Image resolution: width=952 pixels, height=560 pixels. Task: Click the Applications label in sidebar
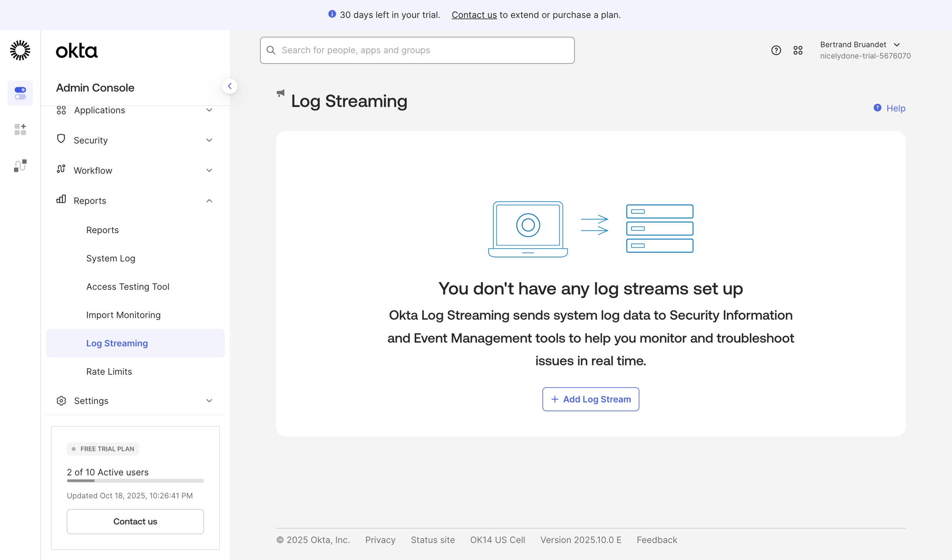tap(100, 110)
